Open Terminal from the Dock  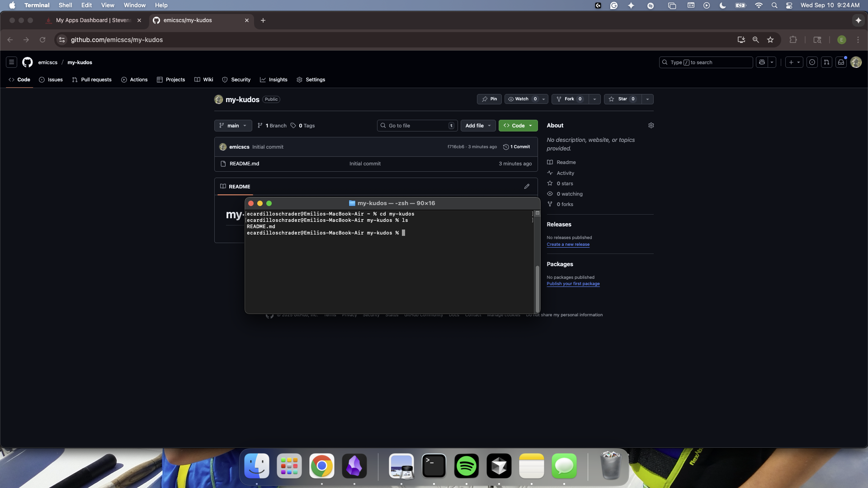click(434, 466)
